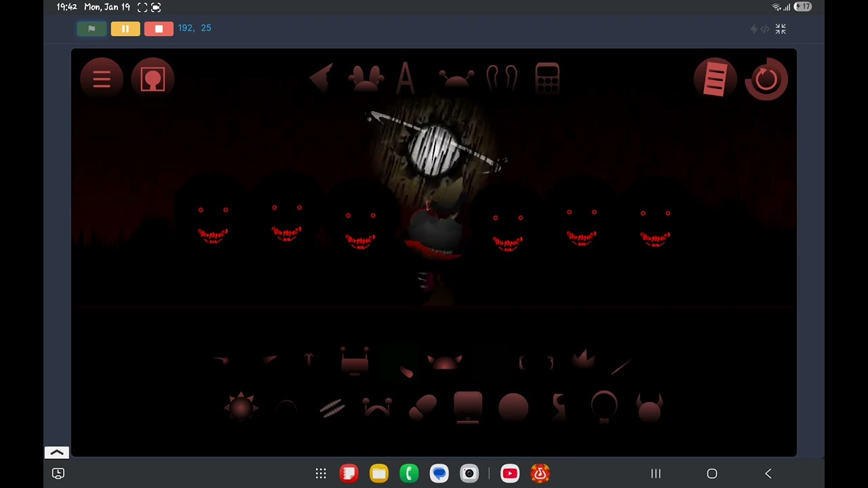This screenshot has height=488, width=868.
Task: Pick the striped claw-marks sound icon
Action: [332, 407]
